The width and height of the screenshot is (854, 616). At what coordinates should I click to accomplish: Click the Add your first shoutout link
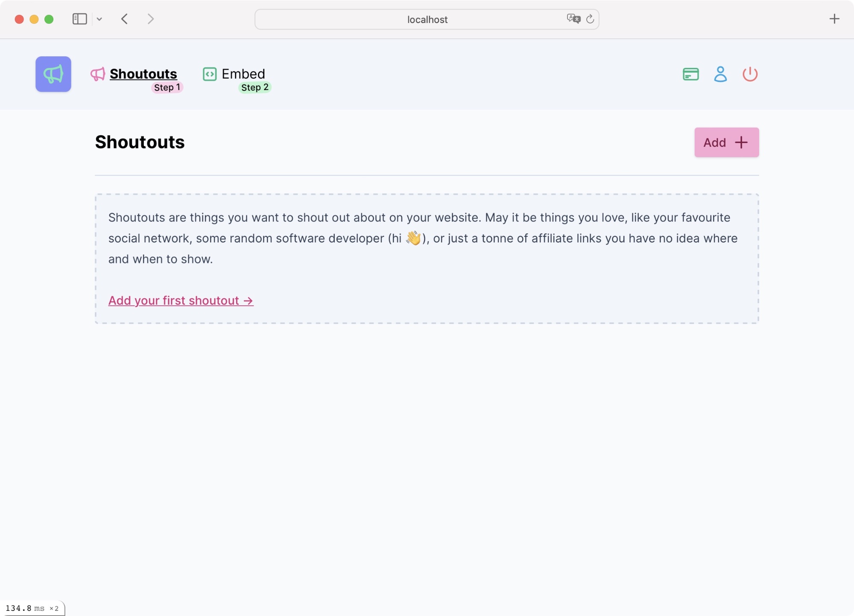click(x=180, y=301)
